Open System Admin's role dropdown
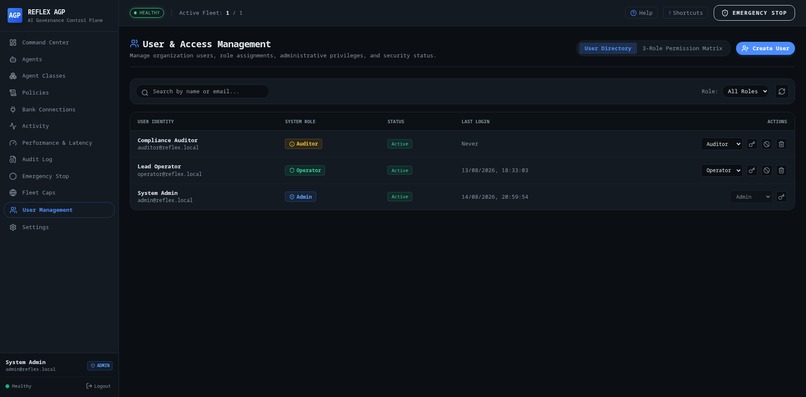The image size is (806, 397). [x=751, y=196]
